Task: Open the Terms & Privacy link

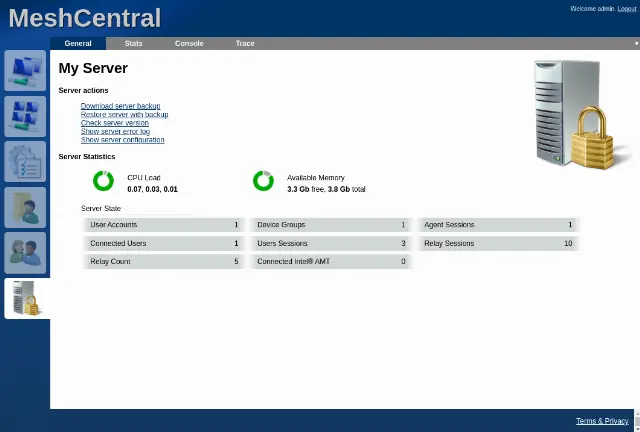Action: coord(602,421)
